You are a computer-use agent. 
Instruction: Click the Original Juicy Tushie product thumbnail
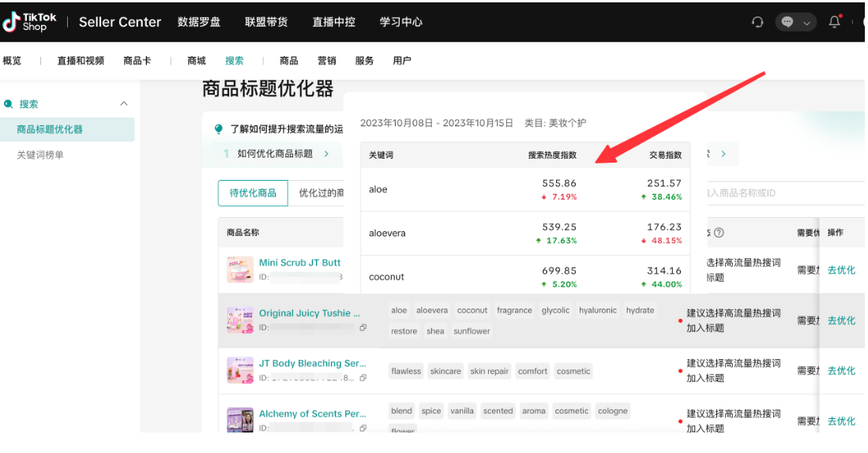click(240, 320)
